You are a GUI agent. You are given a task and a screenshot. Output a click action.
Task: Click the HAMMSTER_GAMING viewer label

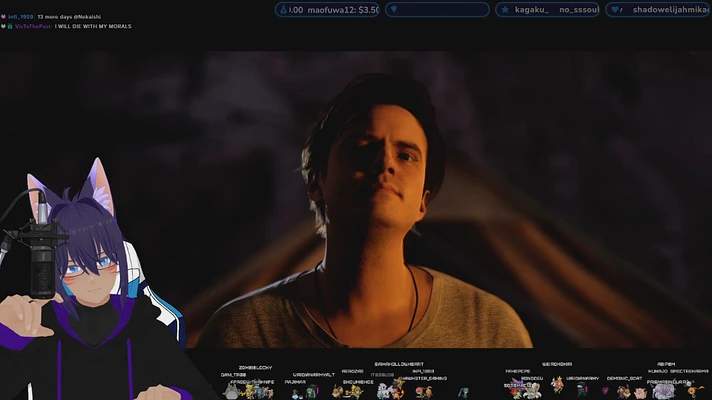click(x=424, y=378)
